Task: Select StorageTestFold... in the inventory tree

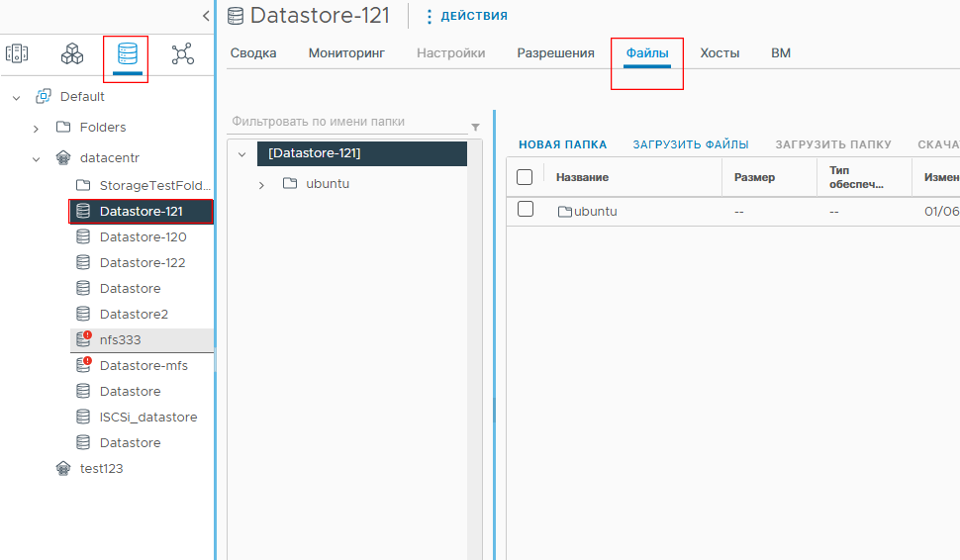Action: tap(155, 185)
